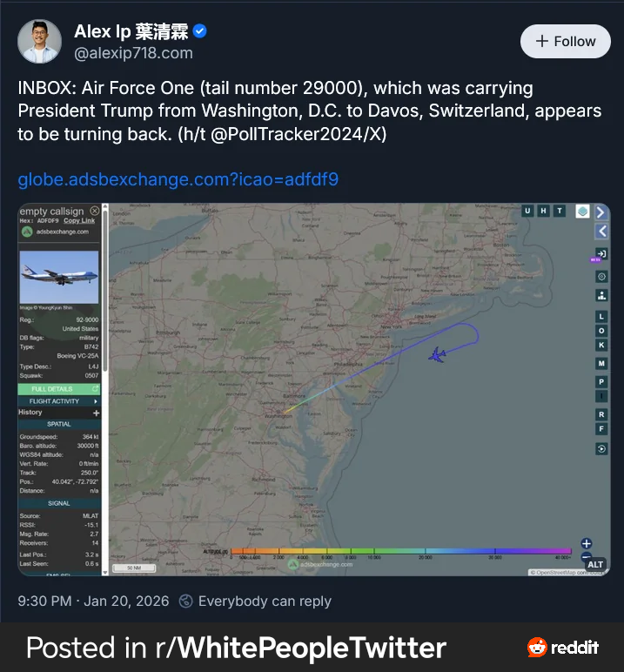Toggle the P map sidebar button
624x672 pixels.
[x=601, y=382]
